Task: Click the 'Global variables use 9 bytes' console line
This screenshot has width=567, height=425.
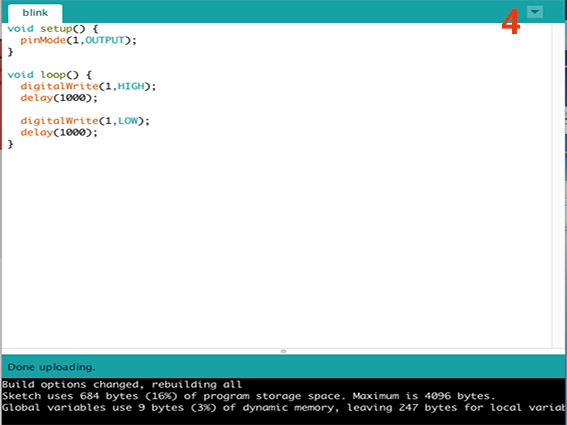Action: click(x=284, y=408)
